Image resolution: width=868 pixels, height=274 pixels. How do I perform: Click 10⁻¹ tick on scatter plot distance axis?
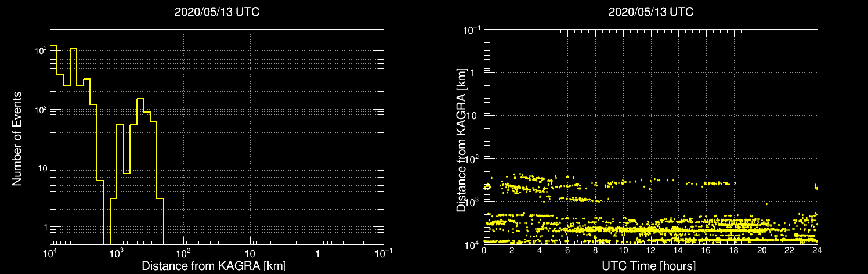(471, 28)
